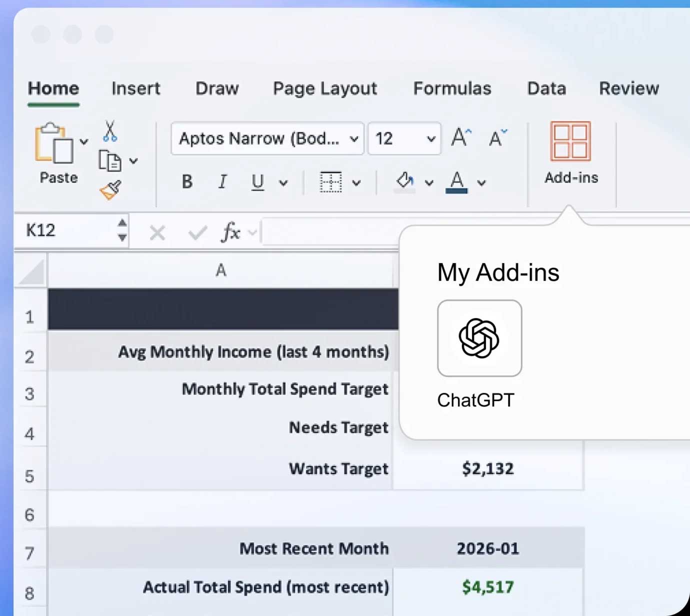Select the Formulas tab

pos(452,88)
